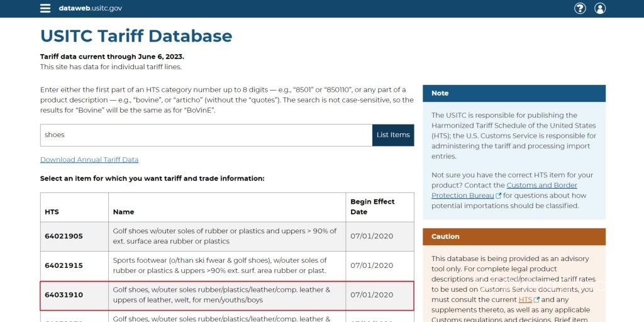Click the List Items button
644x322 pixels.
[x=393, y=135]
